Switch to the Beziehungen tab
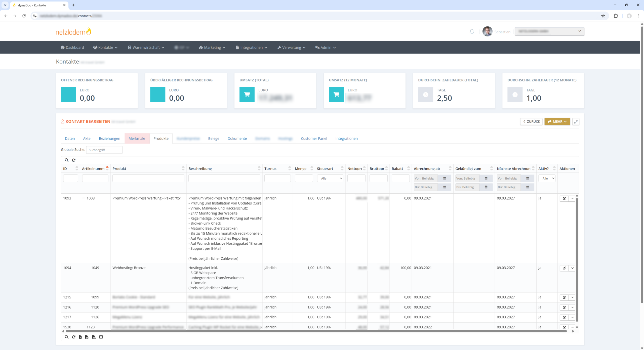 point(109,139)
